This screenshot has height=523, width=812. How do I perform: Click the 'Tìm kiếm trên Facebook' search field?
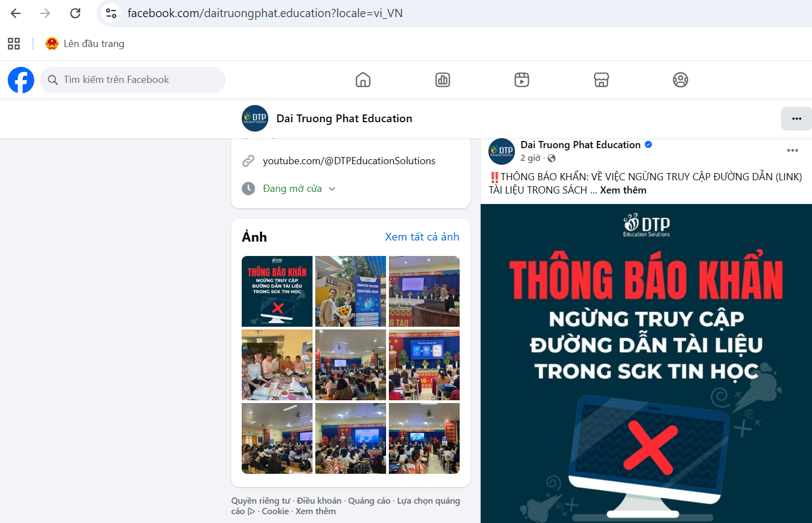point(133,80)
